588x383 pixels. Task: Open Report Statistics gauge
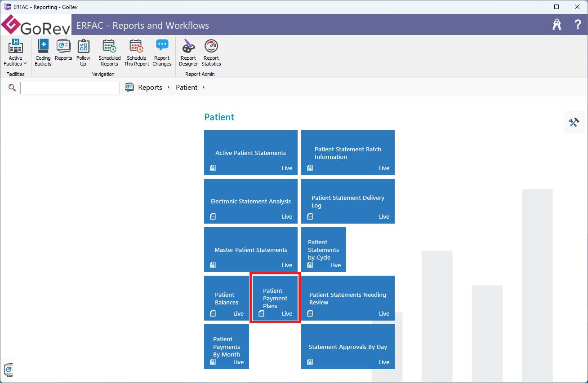tap(211, 53)
